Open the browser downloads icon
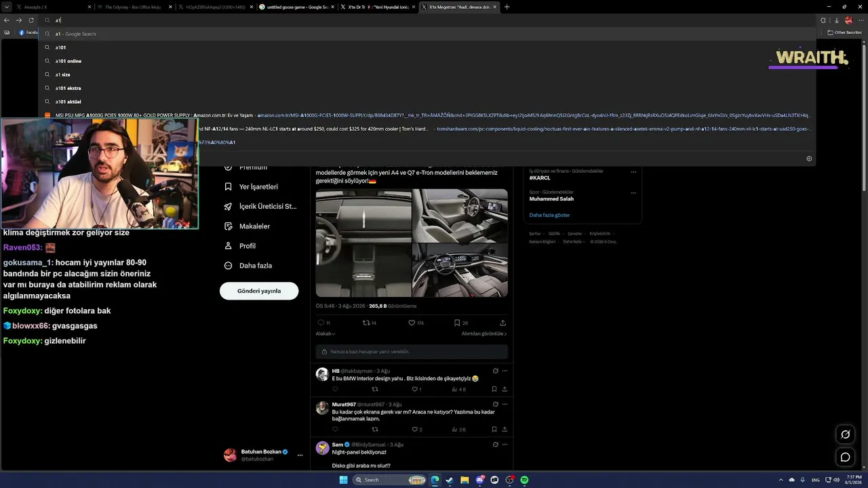 pyautogui.click(x=836, y=20)
